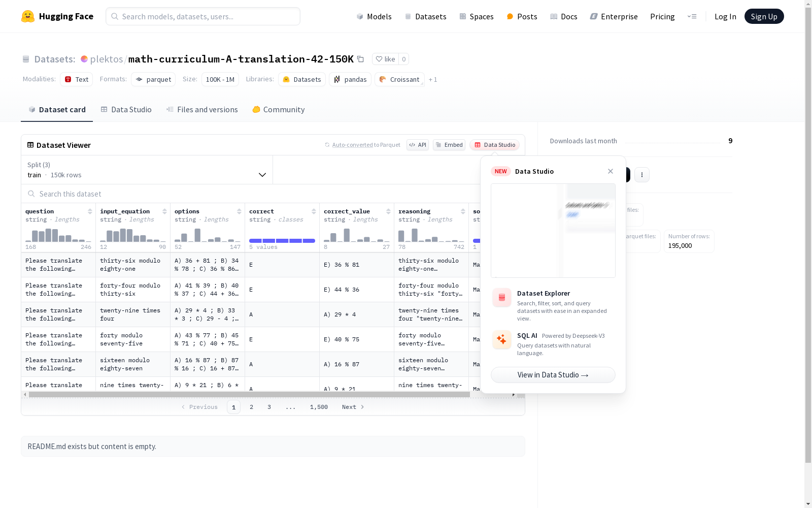Click the like heart button
Image resolution: width=812 pixels, height=508 pixels.
385,59
